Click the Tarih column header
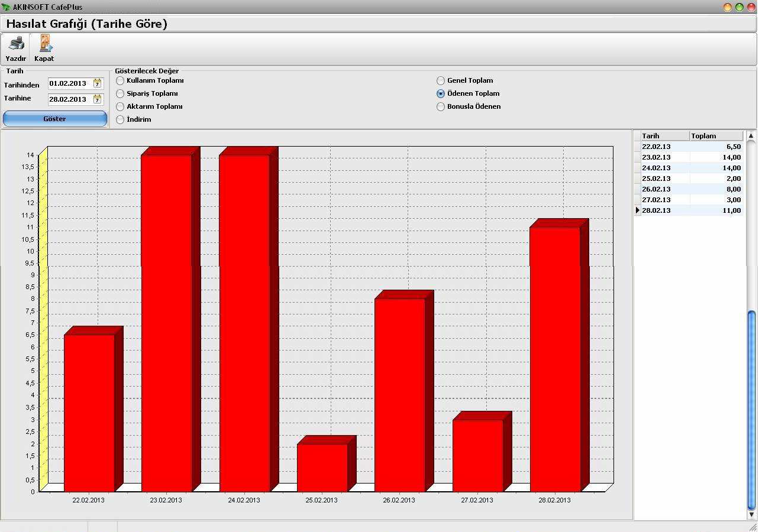 pos(666,136)
